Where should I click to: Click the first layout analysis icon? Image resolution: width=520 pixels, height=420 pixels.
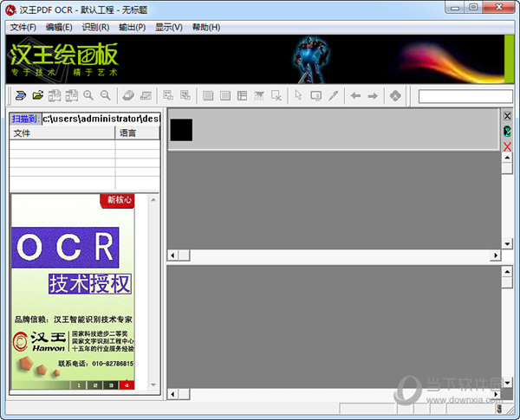click(168, 96)
